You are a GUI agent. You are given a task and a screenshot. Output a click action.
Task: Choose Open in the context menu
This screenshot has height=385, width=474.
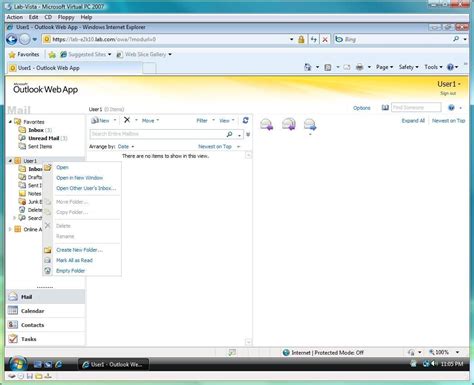tap(62, 168)
